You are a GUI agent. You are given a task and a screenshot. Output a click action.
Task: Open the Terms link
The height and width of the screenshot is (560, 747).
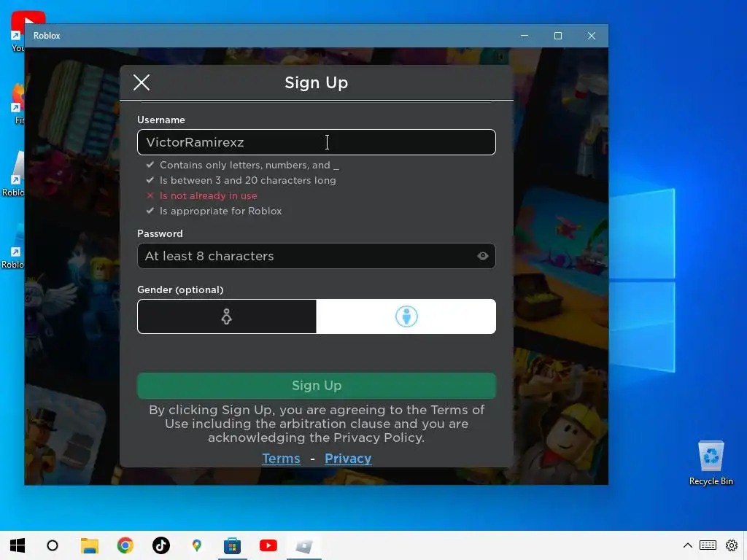(x=281, y=459)
